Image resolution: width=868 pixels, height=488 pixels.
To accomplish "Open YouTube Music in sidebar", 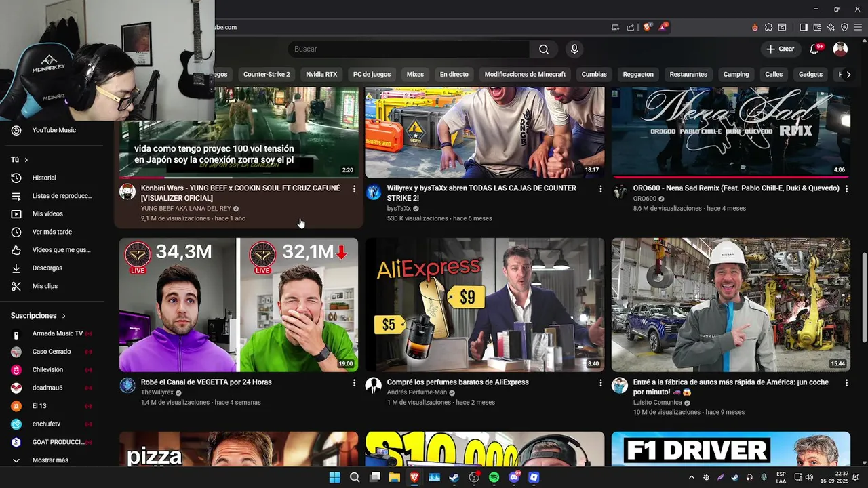I will point(53,130).
